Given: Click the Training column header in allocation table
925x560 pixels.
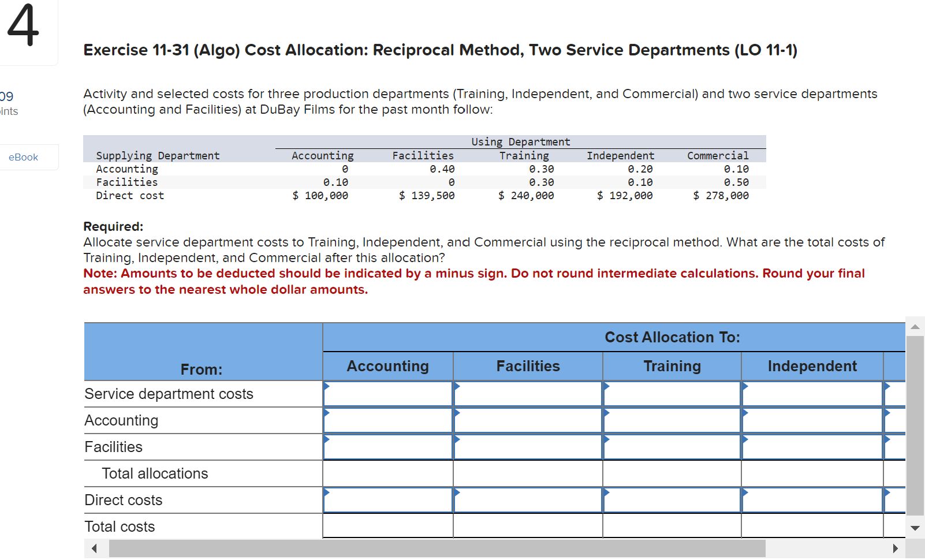Looking at the screenshot, I should coord(672,366).
